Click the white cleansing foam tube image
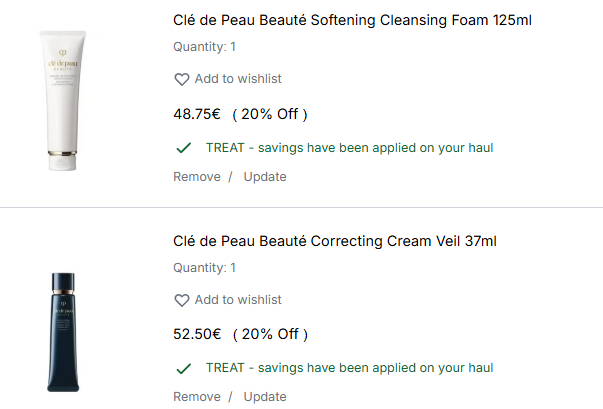 [x=62, y=100]
